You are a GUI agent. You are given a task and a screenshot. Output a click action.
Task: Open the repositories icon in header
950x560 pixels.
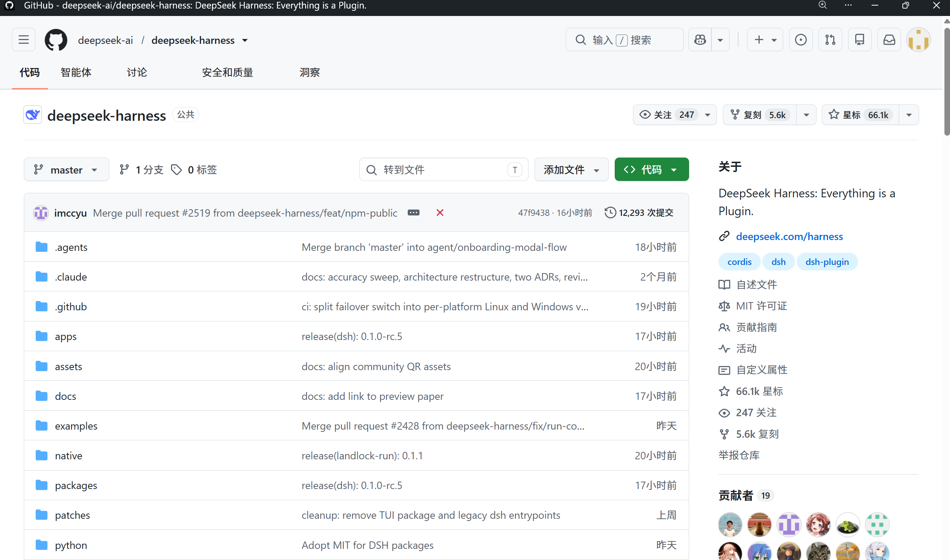pos(859,40)
